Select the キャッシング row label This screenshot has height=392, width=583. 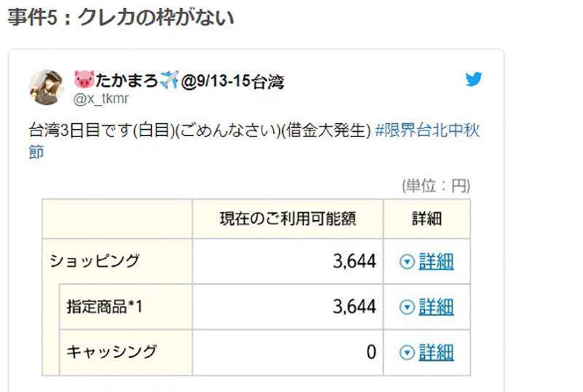pos(111,352)
